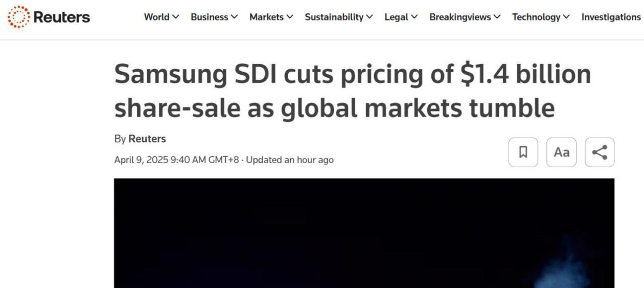
Task: Click the article's lead image
Action: 364,233
